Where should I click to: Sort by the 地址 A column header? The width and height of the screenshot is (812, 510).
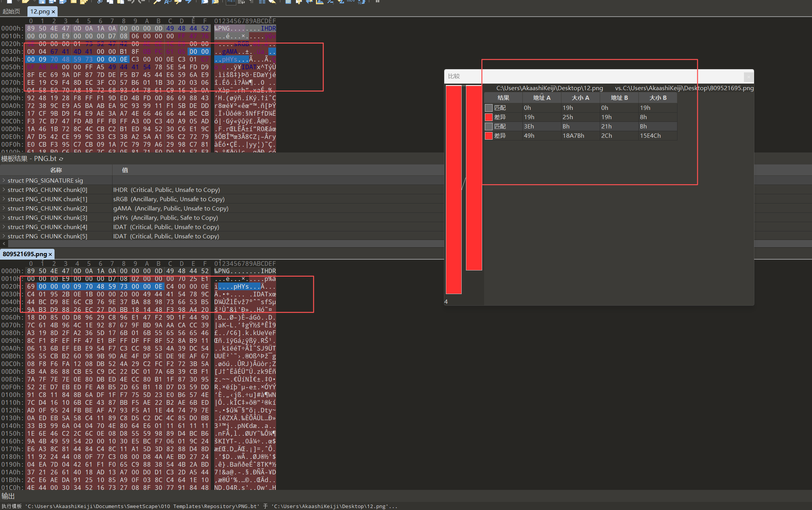(541, 98)
